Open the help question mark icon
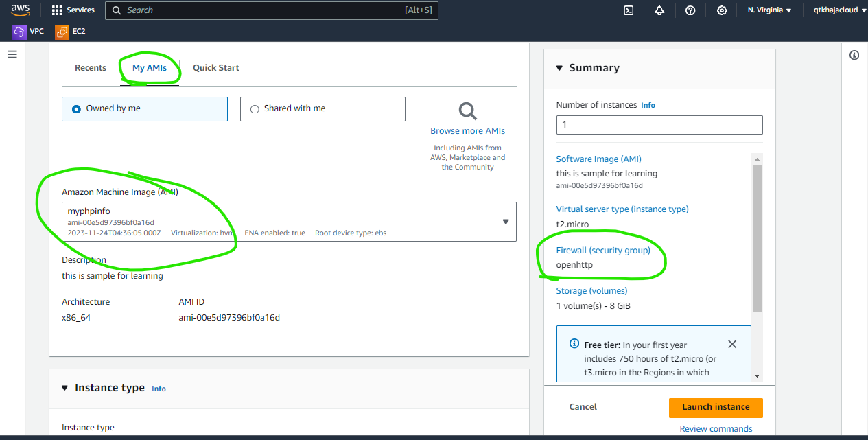This screenshot has height=440, width=868. coord(690,10)
